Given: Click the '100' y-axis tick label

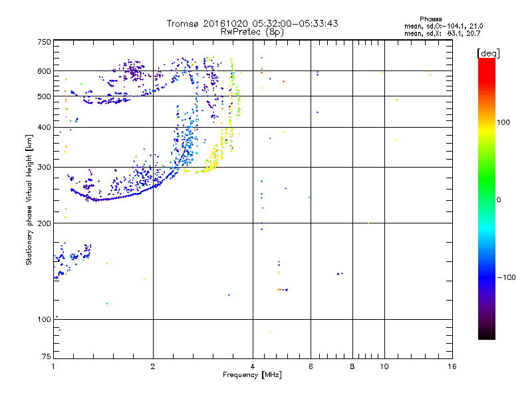Looking at the screenshot, I should [x=44, y=319].
